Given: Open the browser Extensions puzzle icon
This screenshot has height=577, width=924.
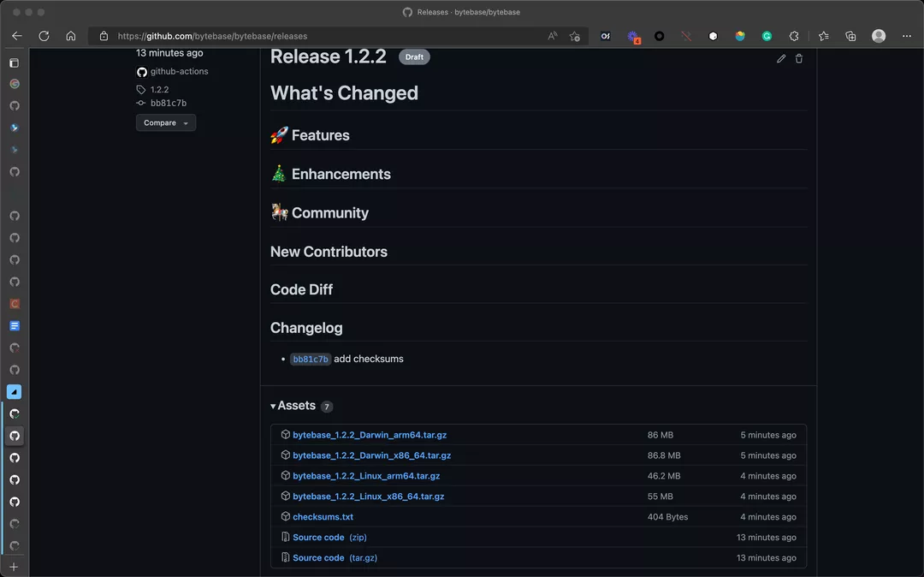Looking at the screenshot, I should coord(794,36).
